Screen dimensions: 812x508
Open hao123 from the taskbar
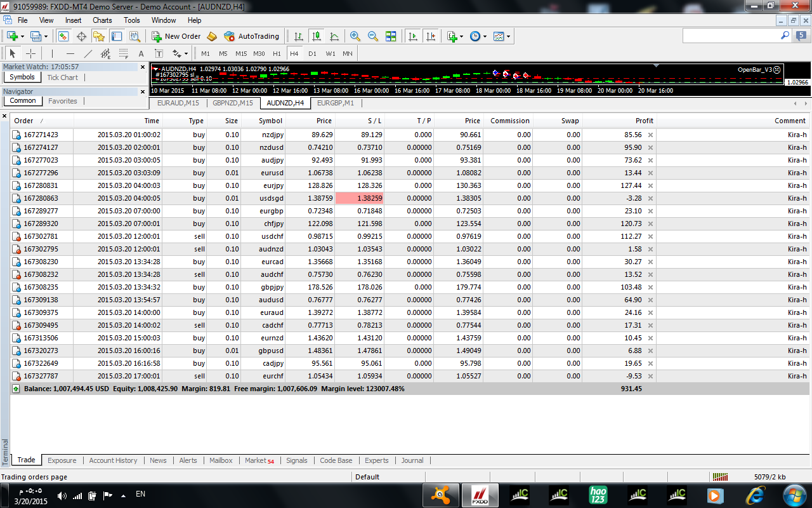598,495
